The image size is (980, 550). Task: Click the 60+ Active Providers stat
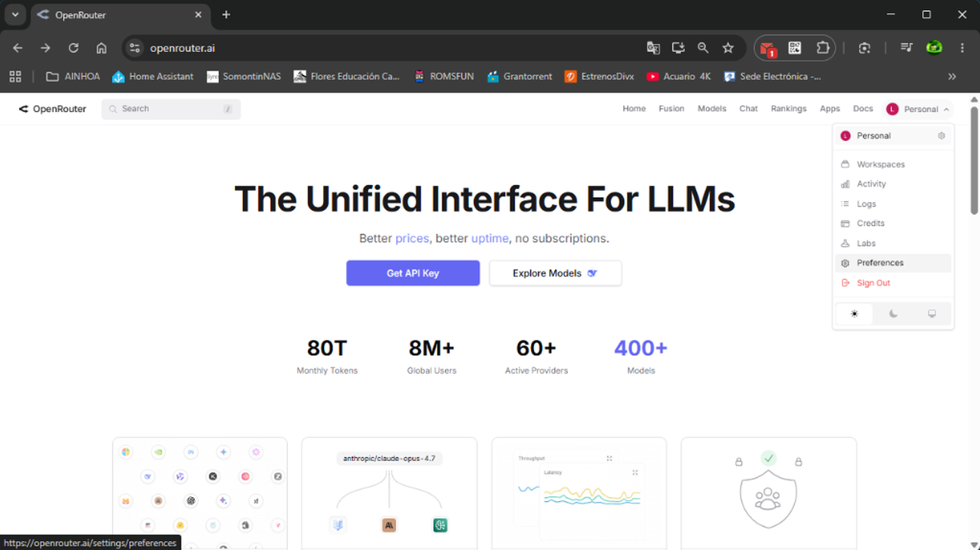click(536, 357)
